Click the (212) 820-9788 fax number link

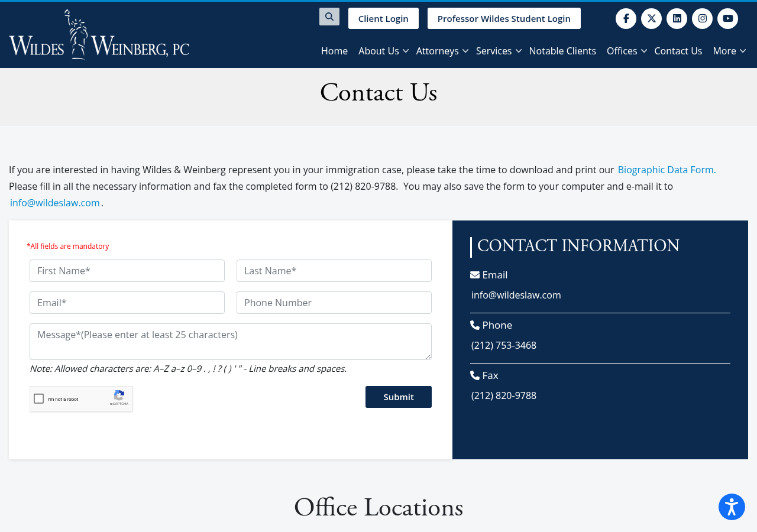pos(504,395)
